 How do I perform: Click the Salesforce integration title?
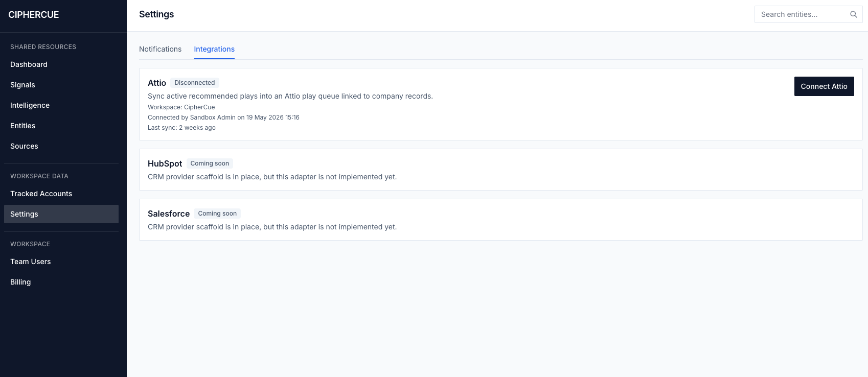[169, 214]
